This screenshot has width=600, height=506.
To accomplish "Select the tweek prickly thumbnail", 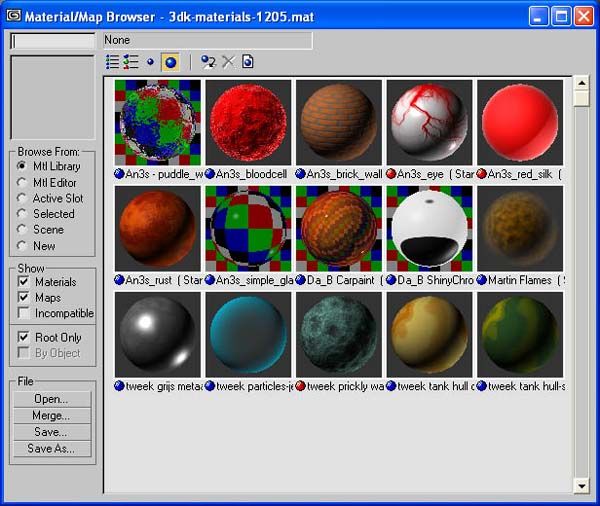I will (x=339, y=335).
